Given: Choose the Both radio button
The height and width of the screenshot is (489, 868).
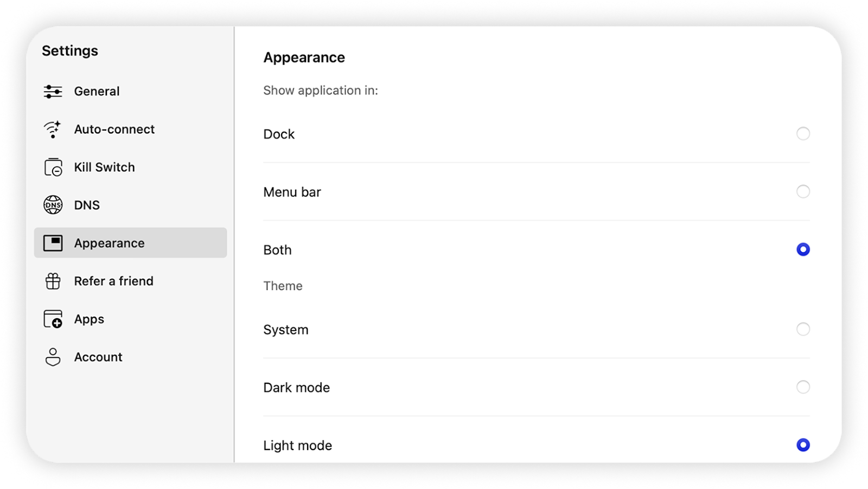Looking at the screenshot, I should pos(803,249).
